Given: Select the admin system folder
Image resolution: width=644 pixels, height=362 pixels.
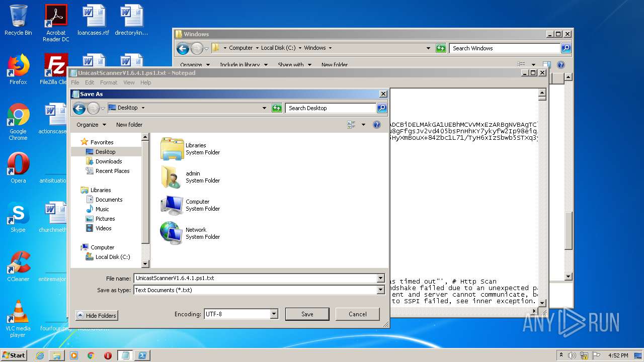Looking at the screenshot, I should coord(190,177).
